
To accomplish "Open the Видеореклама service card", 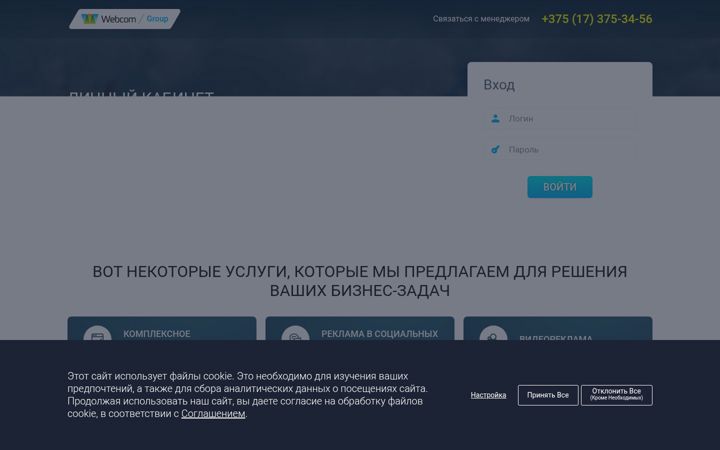I will pos(557,328).
